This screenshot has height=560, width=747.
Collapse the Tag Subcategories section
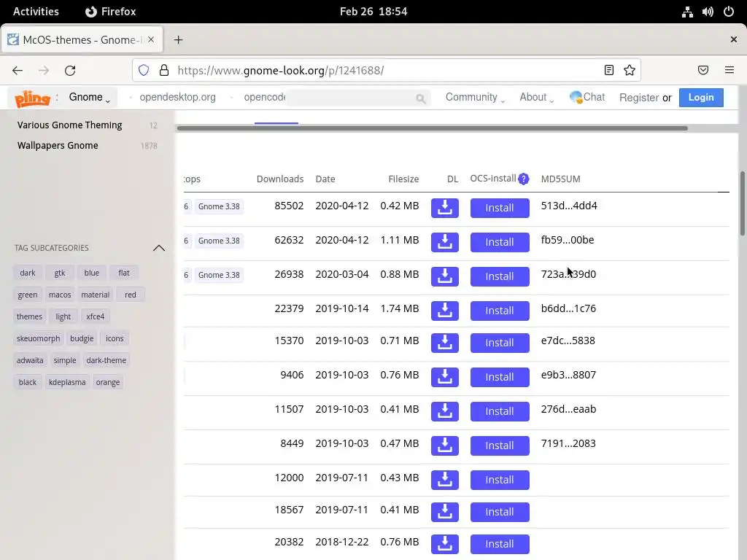[x=158, y=248]
